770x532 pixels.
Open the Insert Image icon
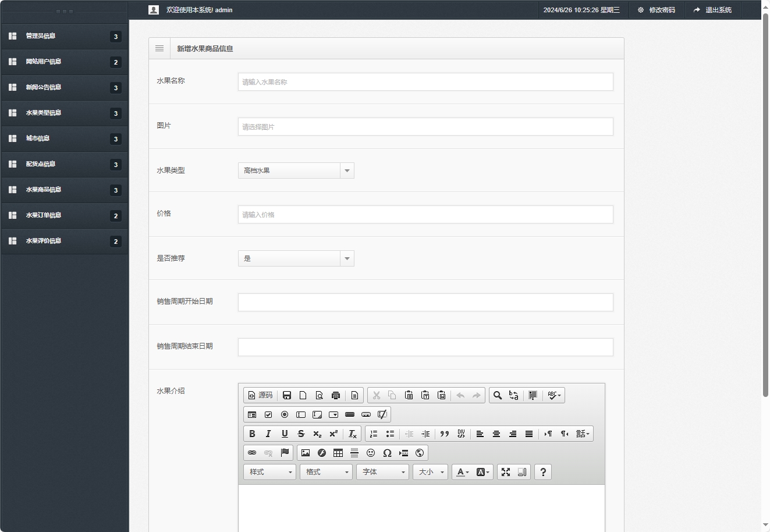click(306, 453)
